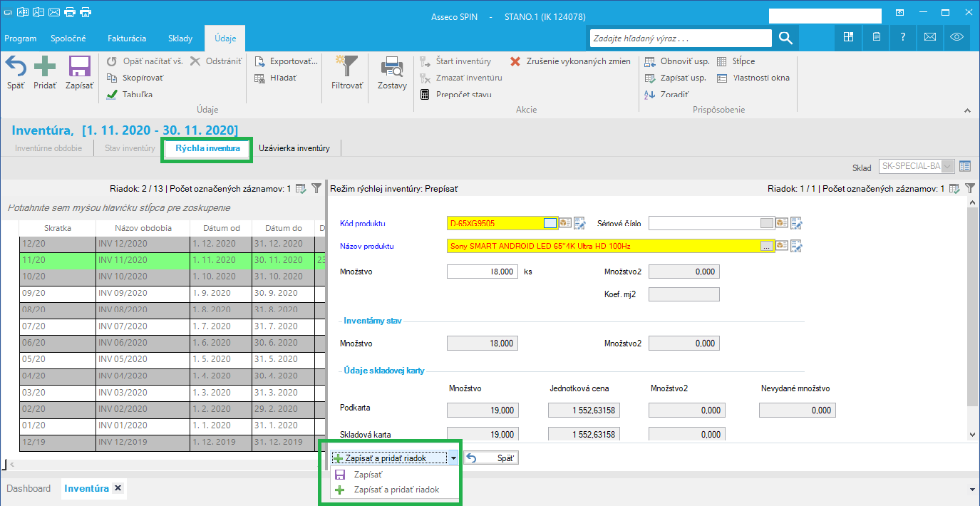The image size is (980, 506).
Task: Open the Fakturácia ribbon tab
Action: tap(127, 38)
